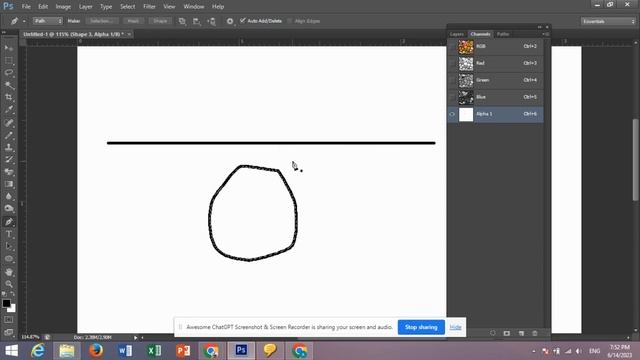Select the Type tool
Viewport: 640px width, 360px height.
[x=9, y=234]
